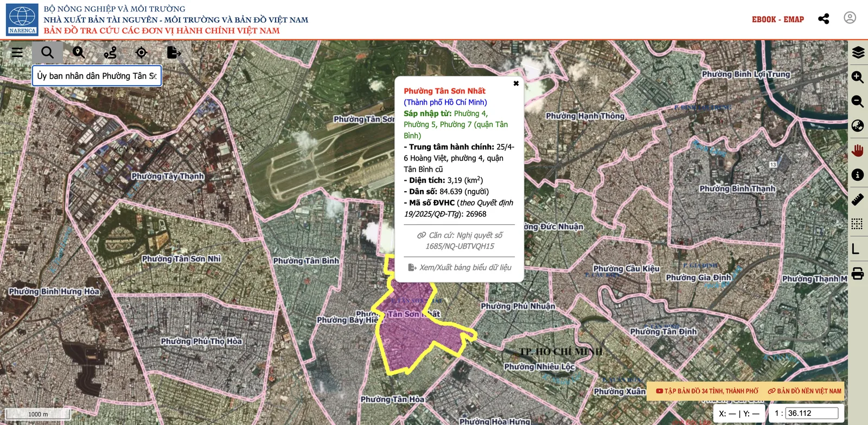Click the Phường Phú Thọ Hòa label
868x425 pixels.
pyautogui.click(x=201, y=341)
